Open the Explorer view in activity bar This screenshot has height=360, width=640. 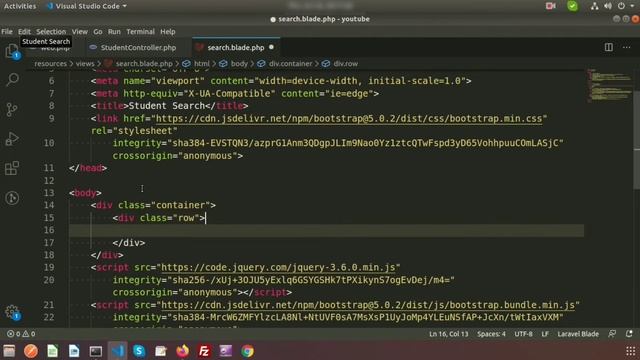click(12, 51)
